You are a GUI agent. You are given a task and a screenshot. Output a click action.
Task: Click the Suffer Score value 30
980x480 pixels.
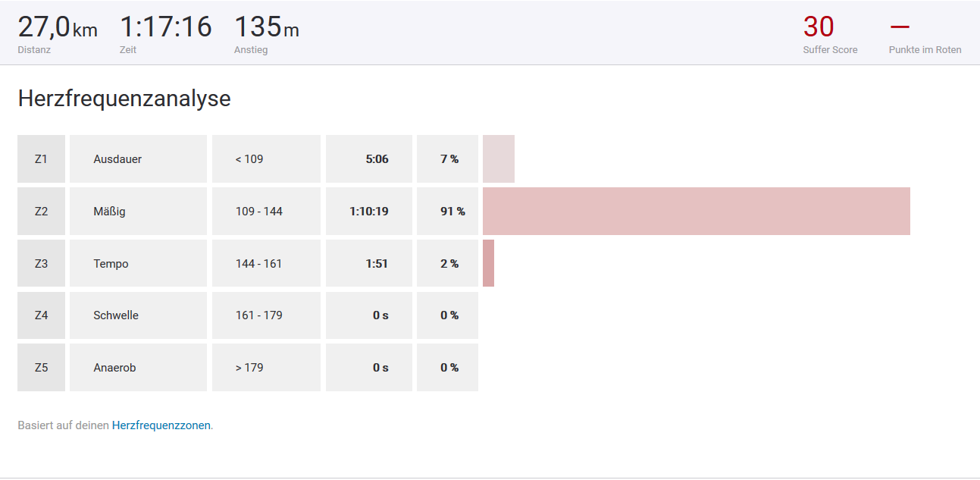[x=819, y=27]
